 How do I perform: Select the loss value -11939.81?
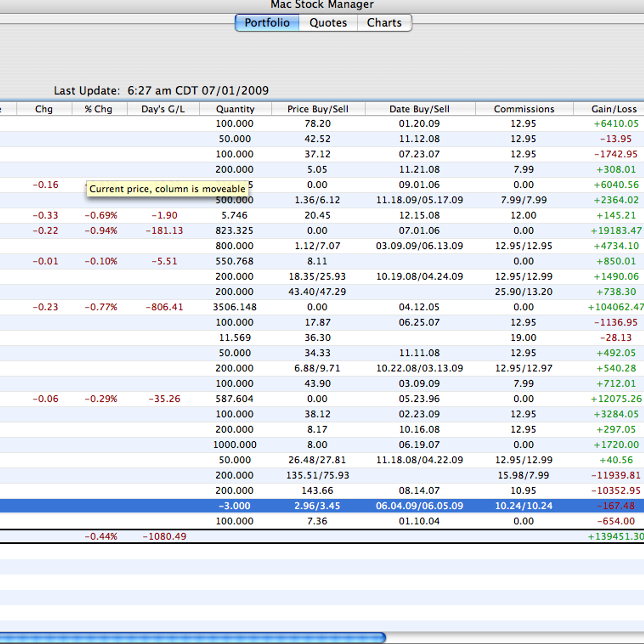click(x=616, y=475)
